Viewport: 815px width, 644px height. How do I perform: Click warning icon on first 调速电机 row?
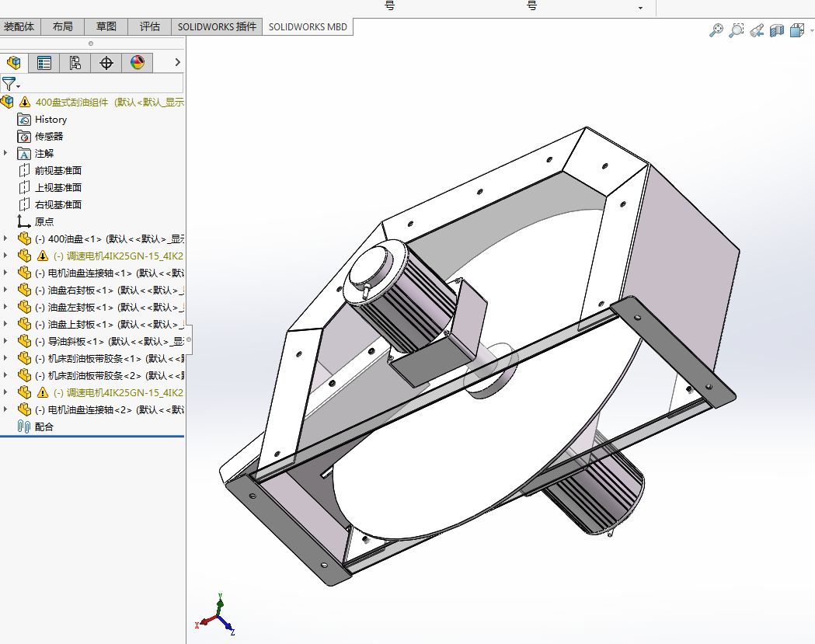(x=43, y=256)
